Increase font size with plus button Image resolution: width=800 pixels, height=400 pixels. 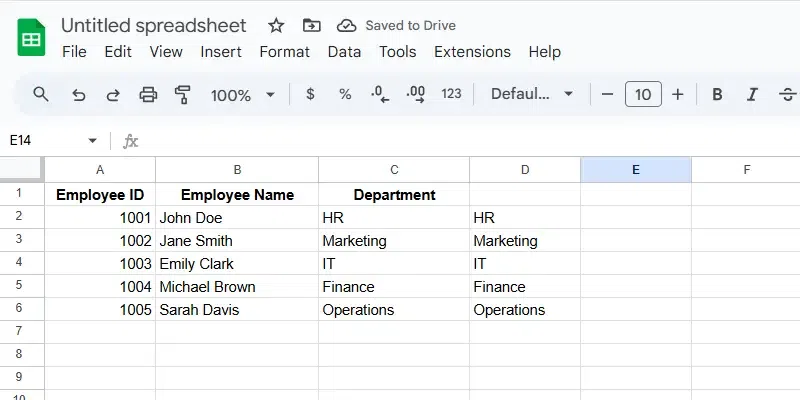tap(678, 94)
